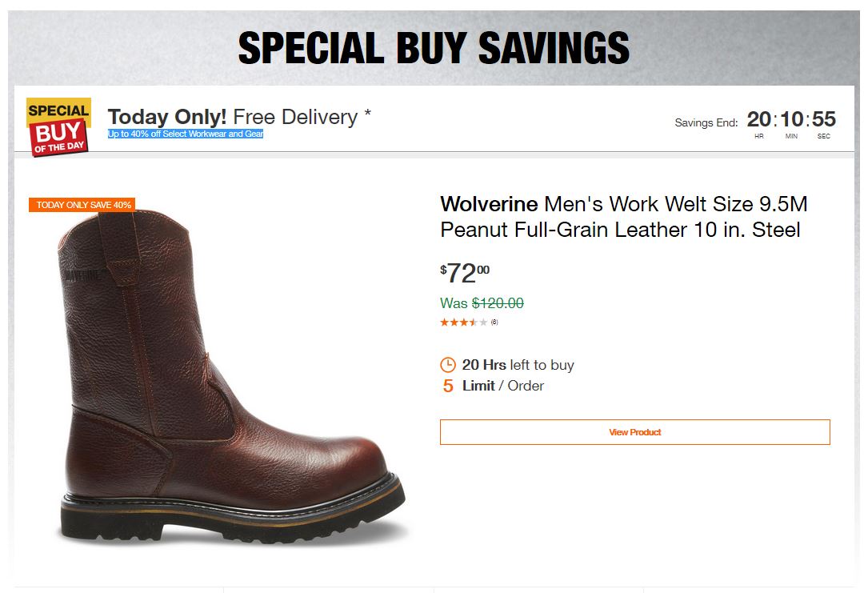
Task: Open the Wolverine boot product image
Action: pos(232,376)
